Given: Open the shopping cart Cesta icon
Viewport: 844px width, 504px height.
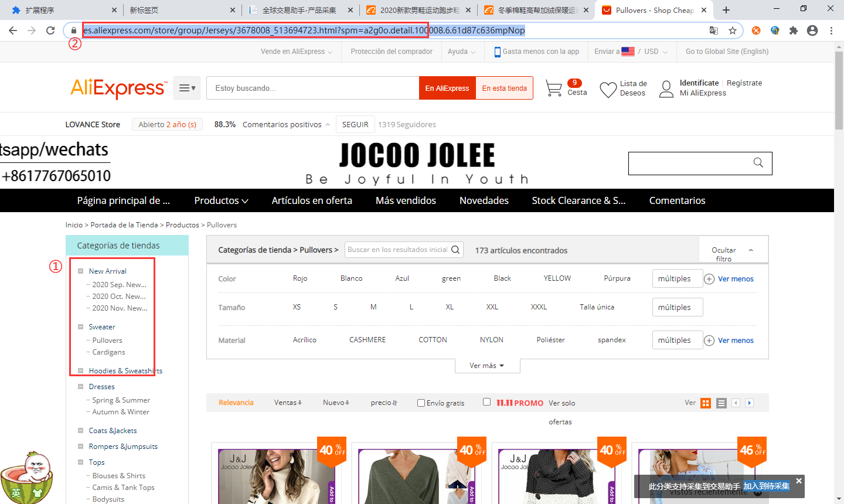Looking at the screenshot, I should (x=554, y=88).
